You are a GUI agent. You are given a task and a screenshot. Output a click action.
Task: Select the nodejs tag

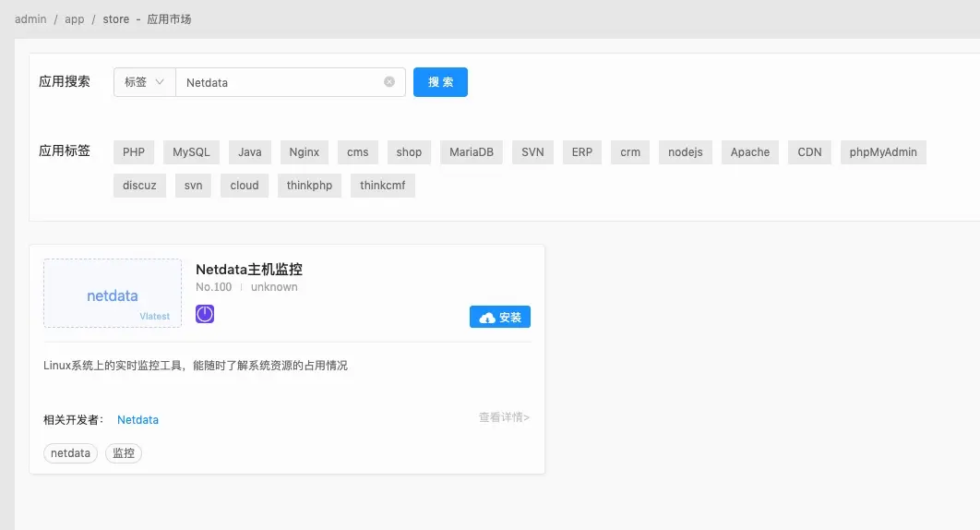pos(686,152)
